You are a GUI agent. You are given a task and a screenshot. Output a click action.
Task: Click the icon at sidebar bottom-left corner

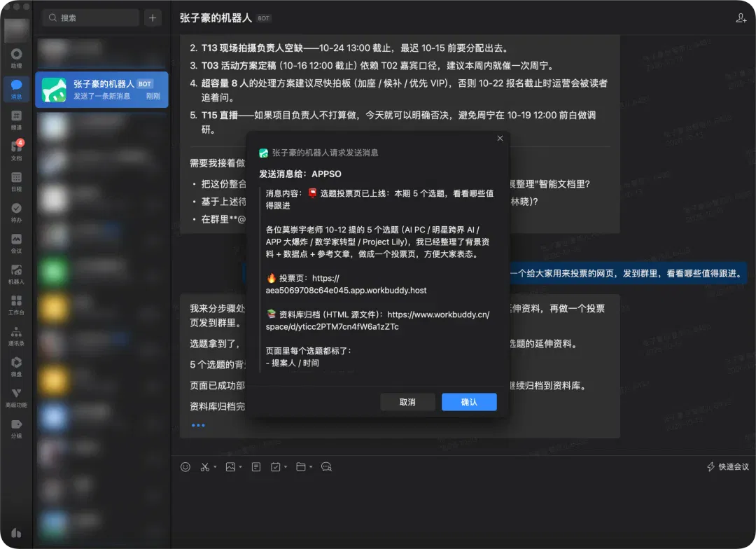tap(16, 533)
